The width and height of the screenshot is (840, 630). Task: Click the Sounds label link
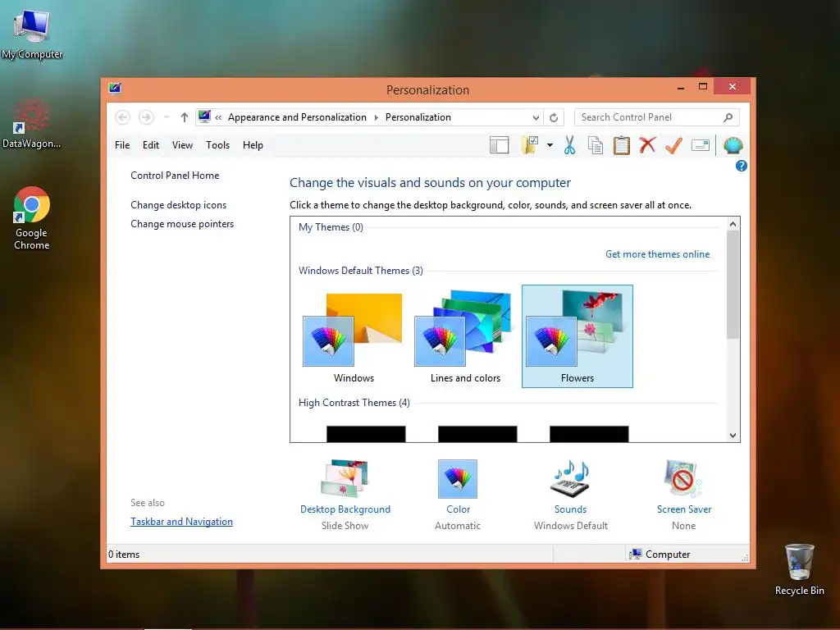[571, 509]
